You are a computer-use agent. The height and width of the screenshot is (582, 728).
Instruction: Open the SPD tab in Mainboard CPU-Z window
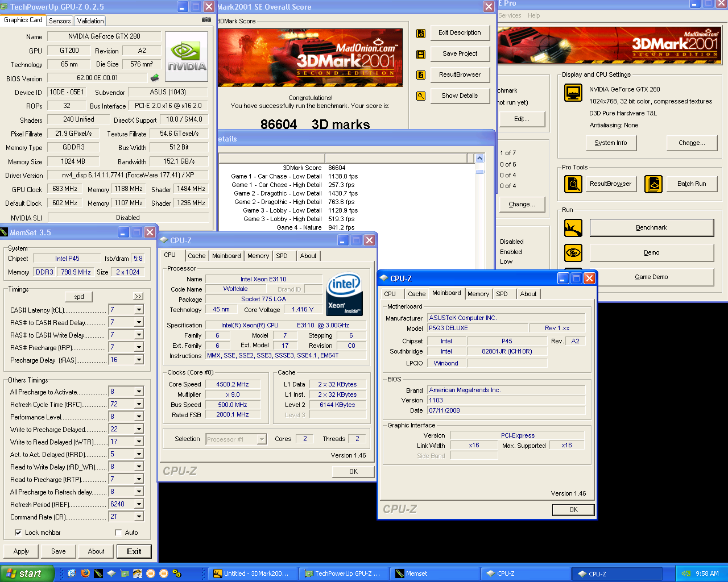click(502, 294)
